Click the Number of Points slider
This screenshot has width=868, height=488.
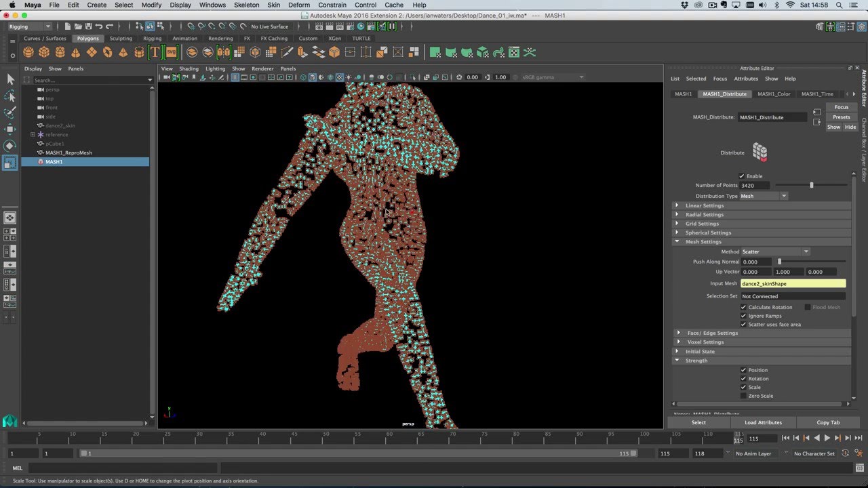point(811,185)
